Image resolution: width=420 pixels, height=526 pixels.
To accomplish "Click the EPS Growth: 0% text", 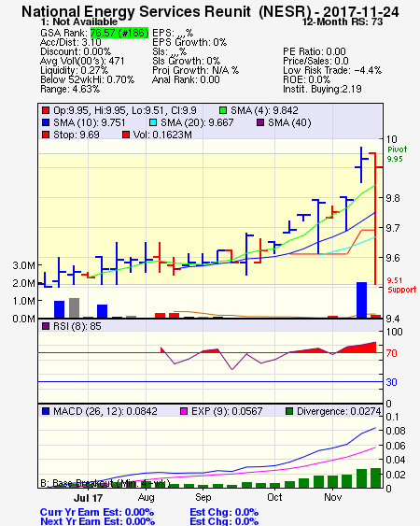I will point(189,42).
